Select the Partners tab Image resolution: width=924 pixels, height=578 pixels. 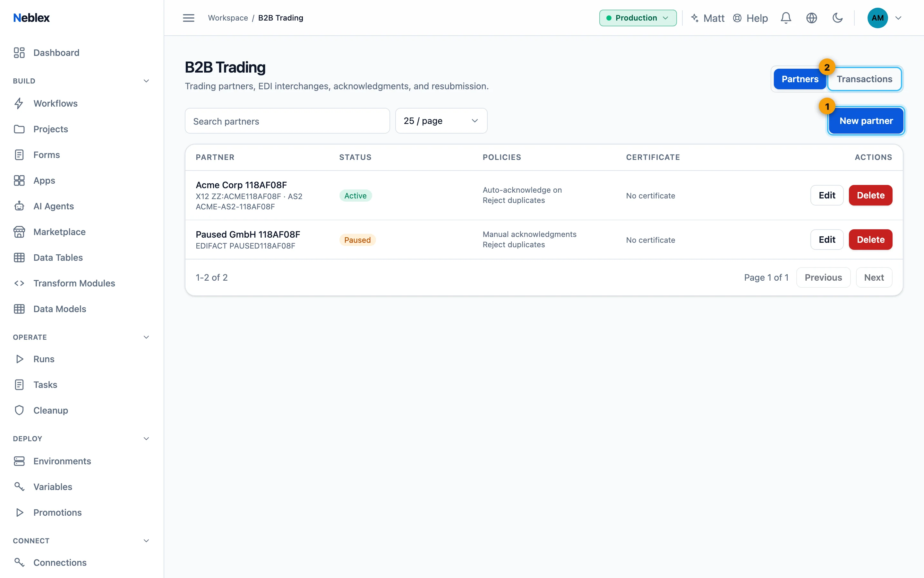[800, 79]
